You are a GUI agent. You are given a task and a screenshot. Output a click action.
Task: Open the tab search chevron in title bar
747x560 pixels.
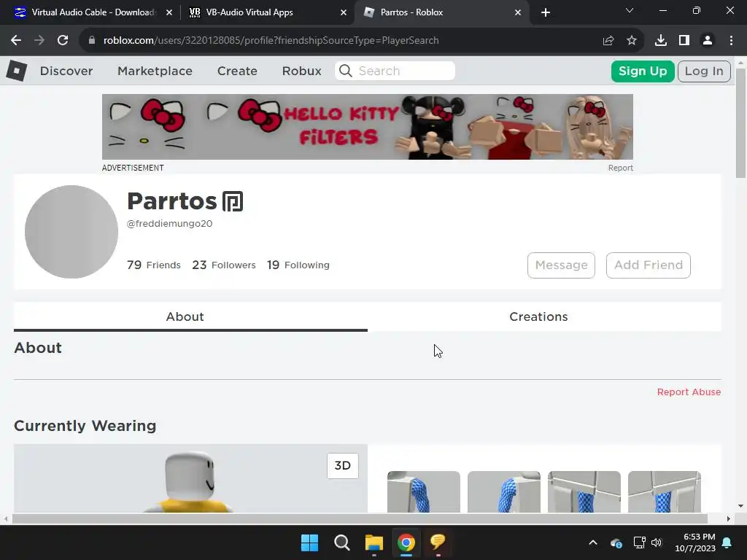630,10
